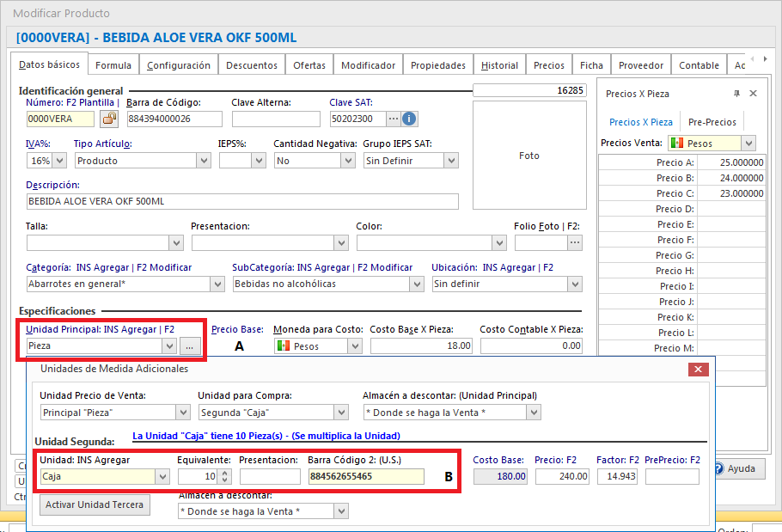Click ellipsis button beside Unidad Principal
782x532 pixels.
(x=191, y=345)
